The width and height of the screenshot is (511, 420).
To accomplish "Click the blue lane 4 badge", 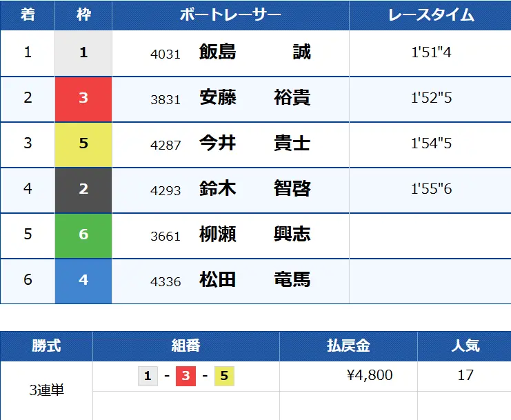I will [83, 280].
